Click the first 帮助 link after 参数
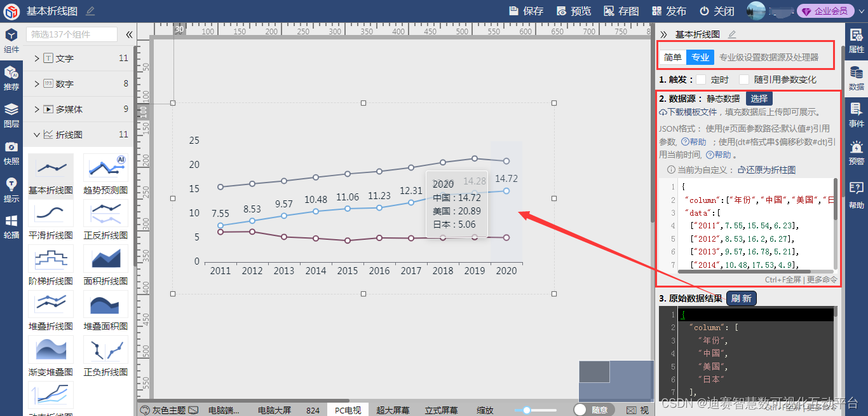 coord(693,141)
